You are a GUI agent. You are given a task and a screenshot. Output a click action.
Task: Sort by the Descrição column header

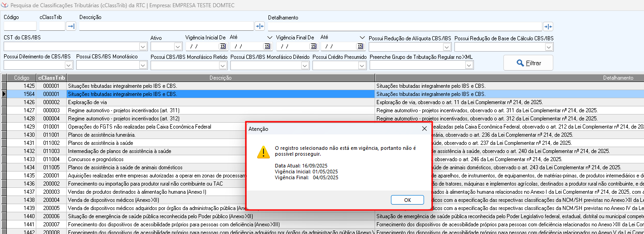click(x=220, y=78)
